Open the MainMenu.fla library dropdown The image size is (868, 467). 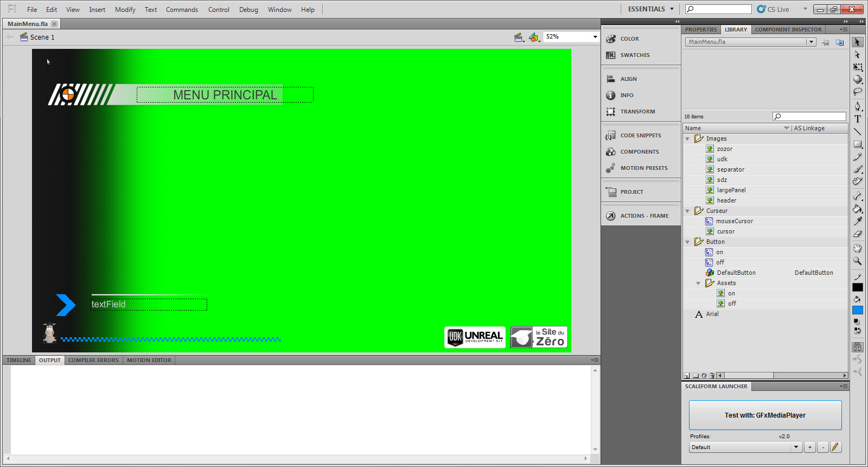(811, 42)
